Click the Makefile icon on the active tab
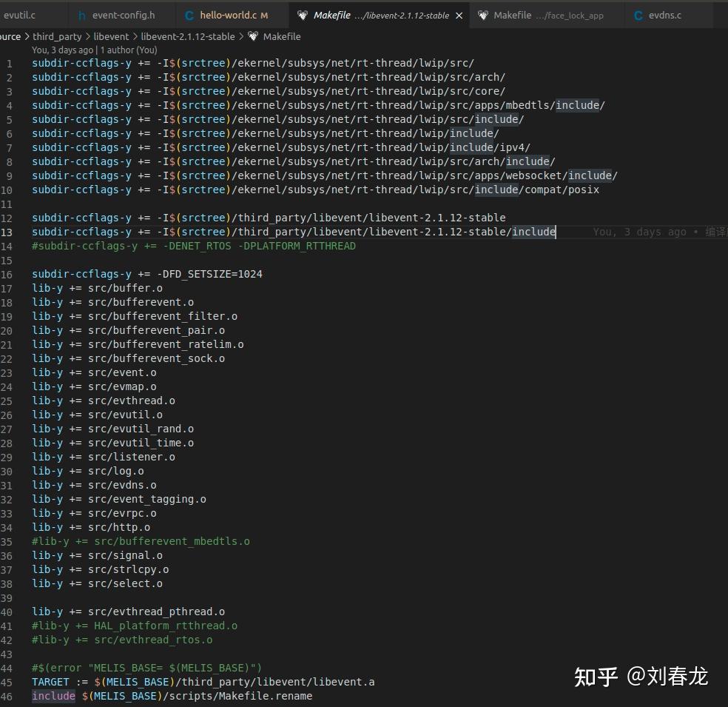This screenshot has width=728, height=707. 302,16
